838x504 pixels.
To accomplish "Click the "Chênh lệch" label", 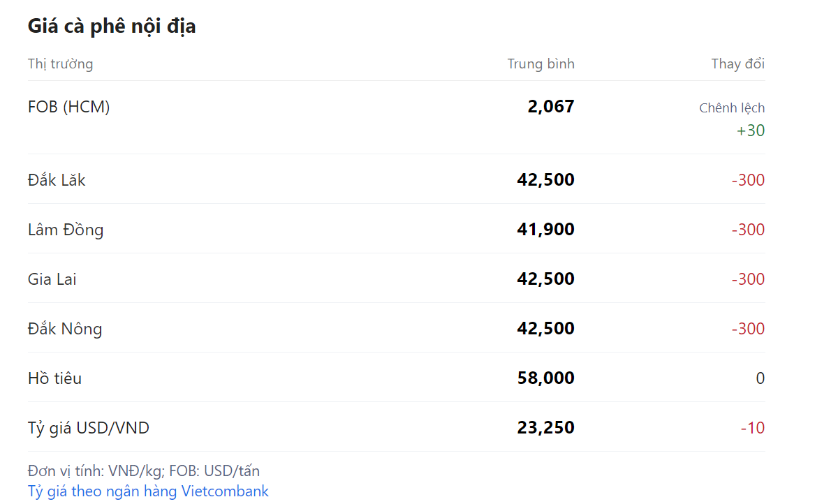I will coord(731,108).
